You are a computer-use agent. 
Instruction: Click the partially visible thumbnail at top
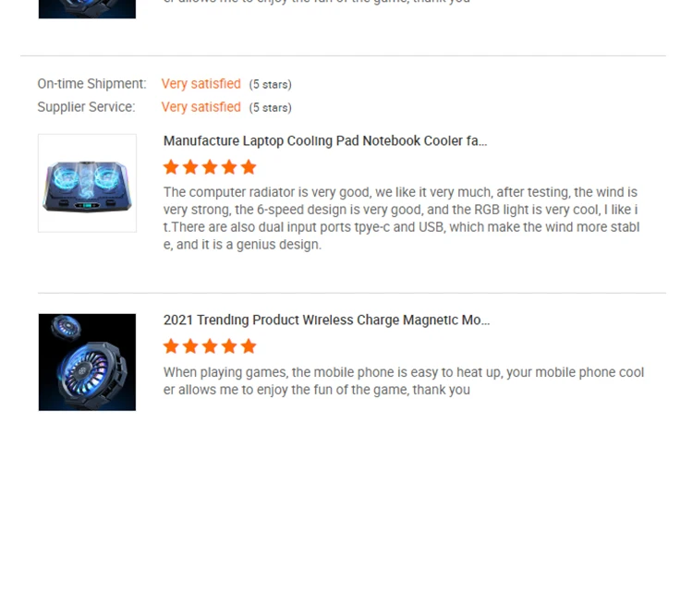pyautogui.click(x=87, y=9)
